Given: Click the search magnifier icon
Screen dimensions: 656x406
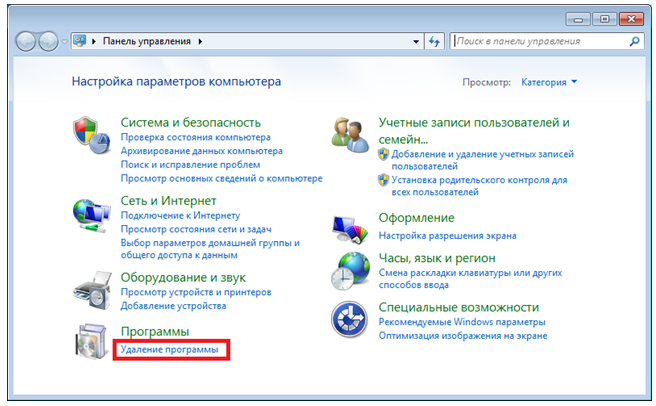Looking at the screenshot, I should pyautogui.click(x=634, y=41).
